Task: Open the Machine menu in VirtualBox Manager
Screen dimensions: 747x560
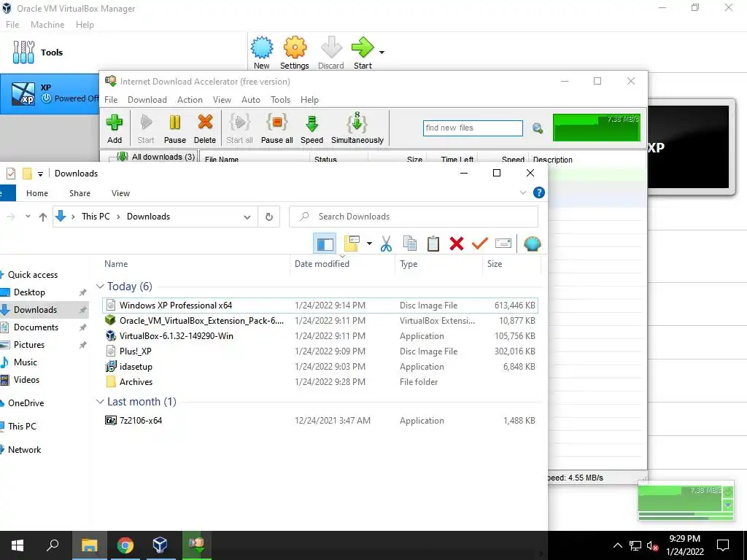Action: 47,25
